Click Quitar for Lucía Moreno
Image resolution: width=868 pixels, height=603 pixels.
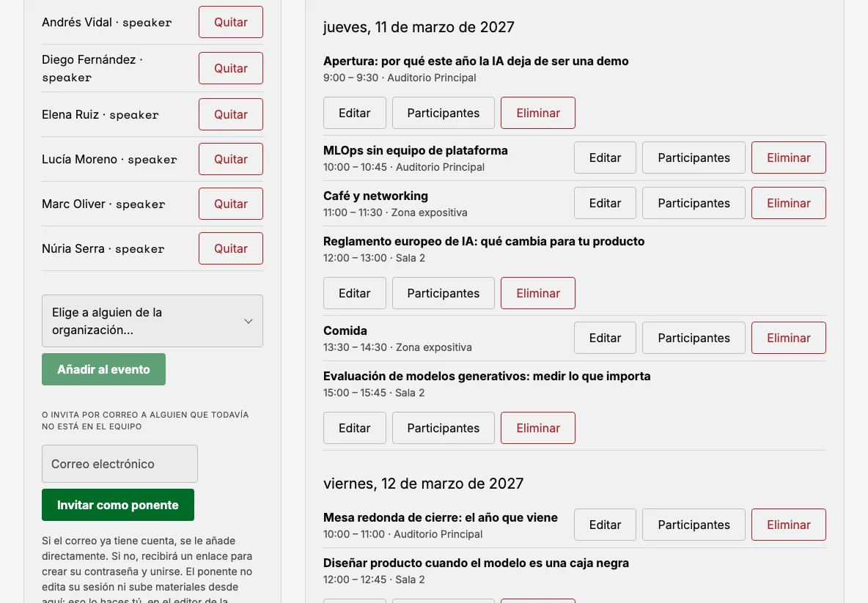231,159
